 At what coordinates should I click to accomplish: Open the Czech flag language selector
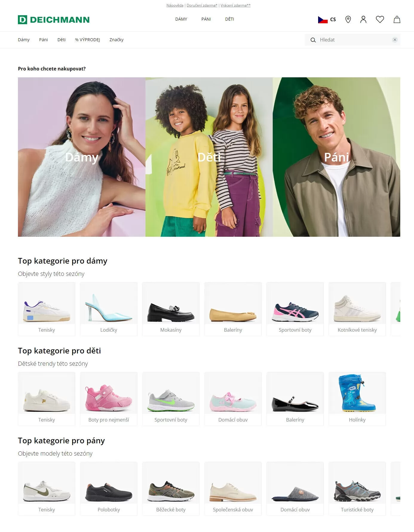(327, 20)
